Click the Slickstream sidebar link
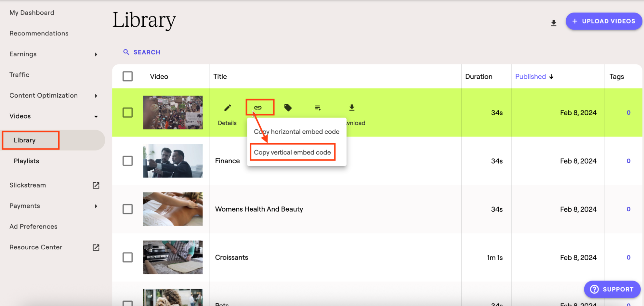 [28, 185]
